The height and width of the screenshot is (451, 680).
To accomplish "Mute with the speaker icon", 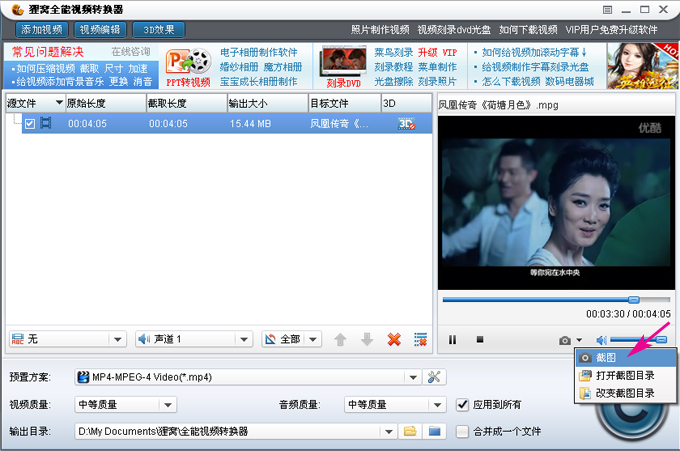I will (602, 340).
